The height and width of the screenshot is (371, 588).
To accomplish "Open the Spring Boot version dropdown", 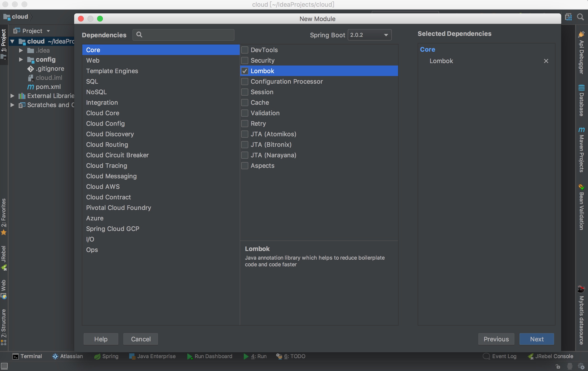I will 369,35.
